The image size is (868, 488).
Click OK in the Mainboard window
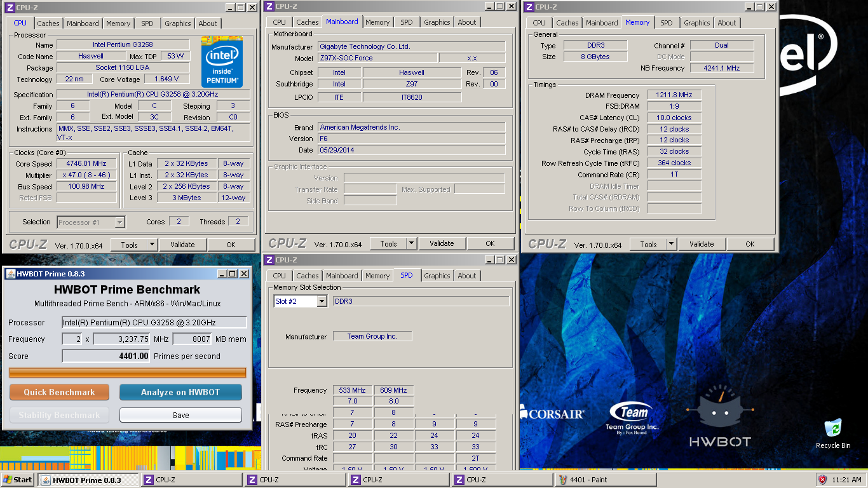[490, 243]
